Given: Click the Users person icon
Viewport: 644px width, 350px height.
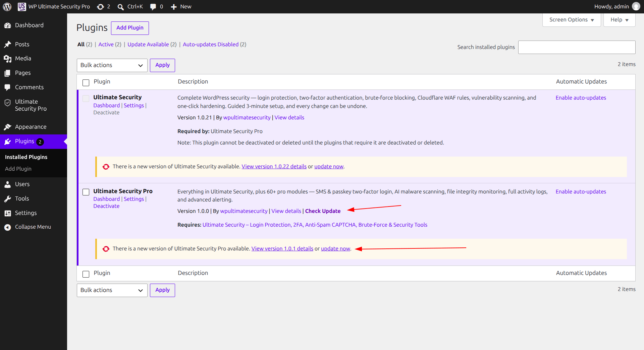Looking at the screenshot, I should point(8,184).
